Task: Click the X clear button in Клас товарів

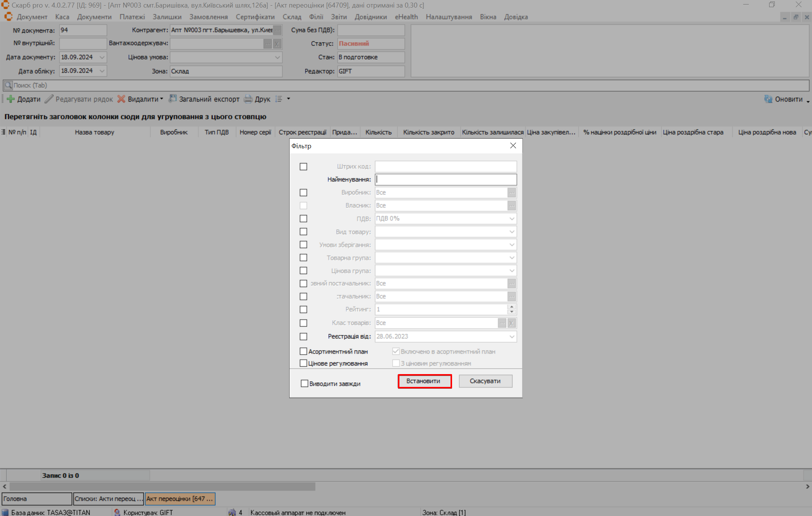Action: click(x=511, y=323)
